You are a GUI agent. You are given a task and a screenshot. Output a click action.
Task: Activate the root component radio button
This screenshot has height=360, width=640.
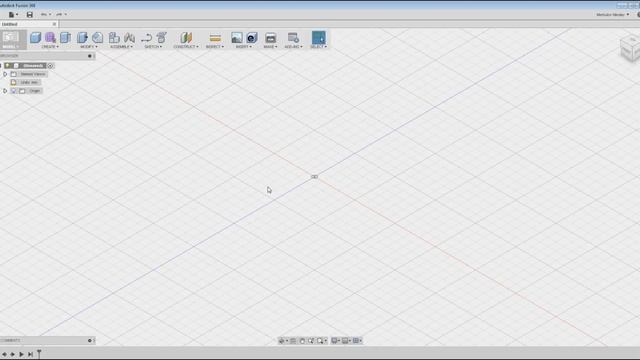click(51, 66)
